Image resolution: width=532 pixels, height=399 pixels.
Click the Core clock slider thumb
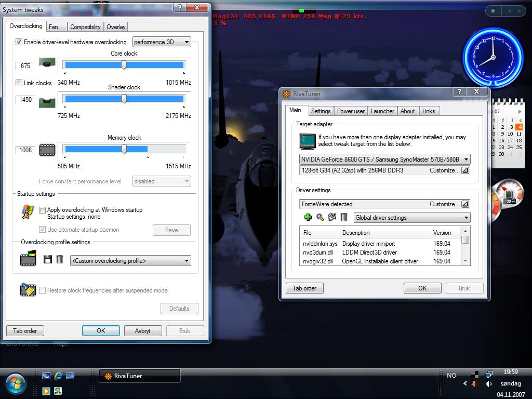click(124, 65)
